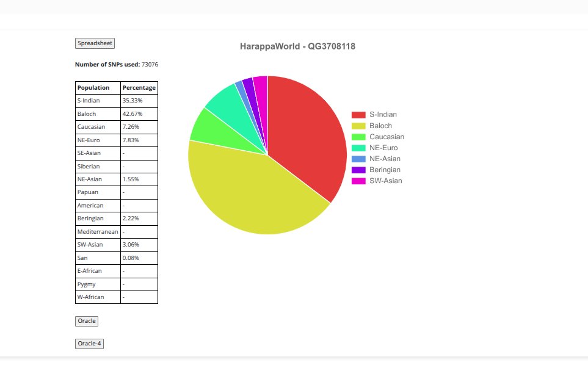Click the E-African table cell
The height and width of the screenshot is (379, 588).
(x=98, y=271)
